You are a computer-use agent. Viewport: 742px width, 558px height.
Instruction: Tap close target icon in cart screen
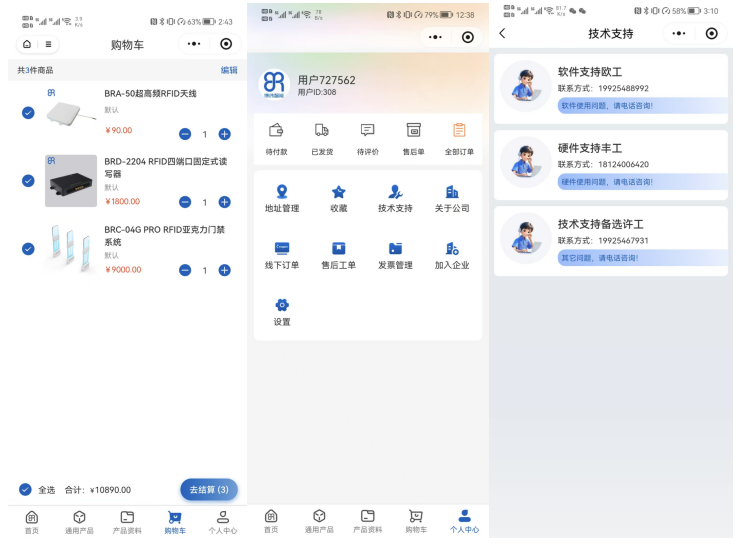(x=226, y=44)
